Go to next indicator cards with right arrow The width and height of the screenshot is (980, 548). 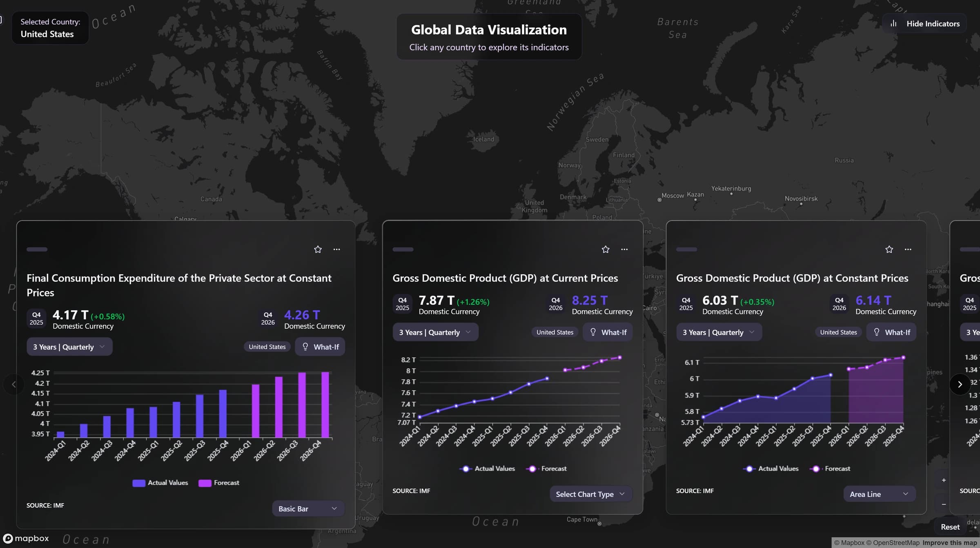[960, 384]
